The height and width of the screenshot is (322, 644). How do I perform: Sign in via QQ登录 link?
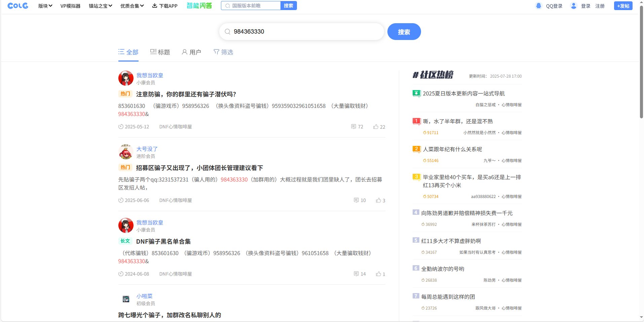tap(554, 6)
